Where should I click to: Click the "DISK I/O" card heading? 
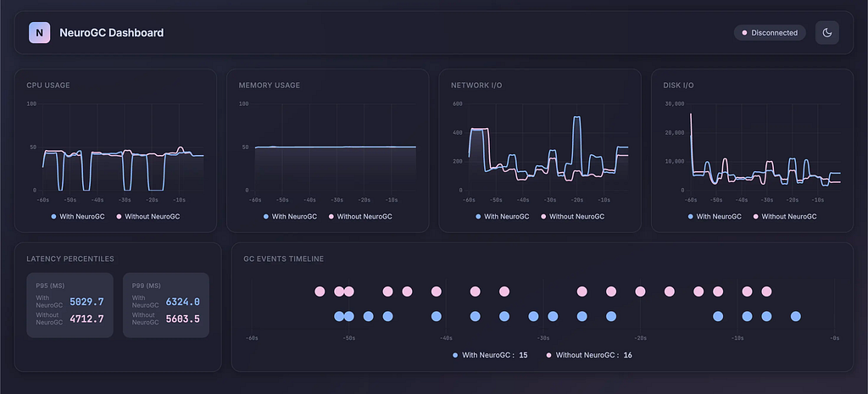pos(678,86)
